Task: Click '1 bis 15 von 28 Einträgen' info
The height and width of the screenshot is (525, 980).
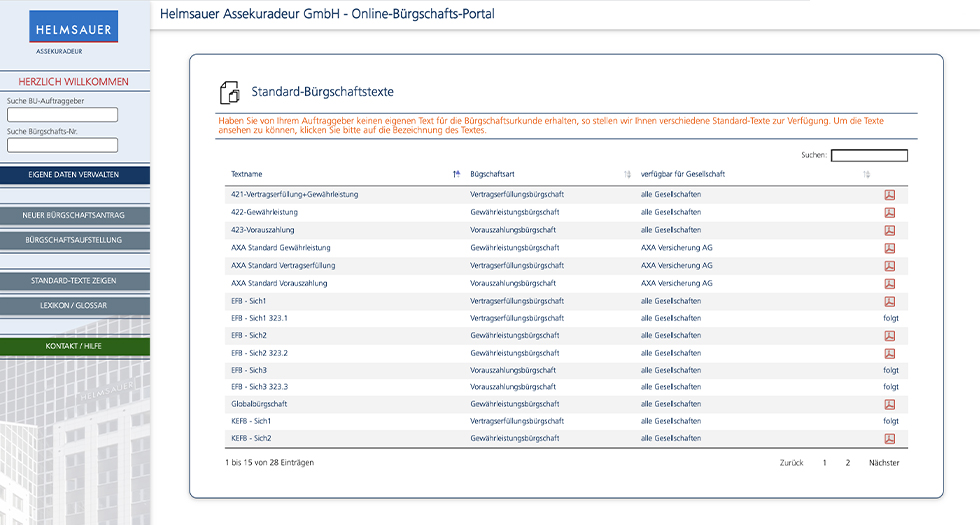Action: [x=269, y=463]
